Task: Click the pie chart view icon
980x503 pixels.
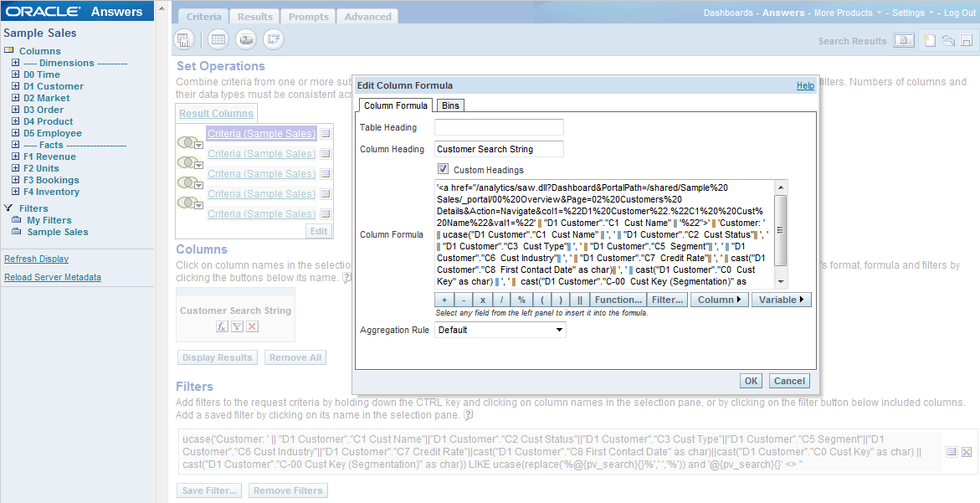Action: click(x=245, y=39)
